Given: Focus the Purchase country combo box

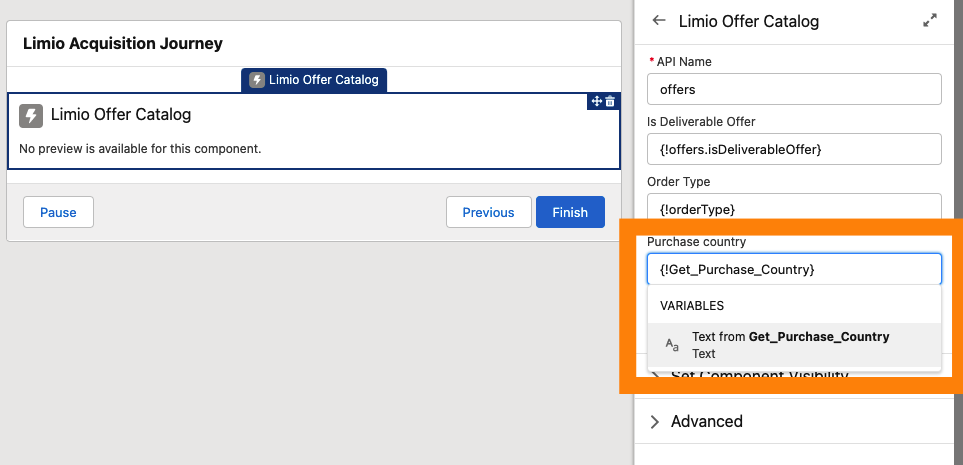Looking at the screenshot, I should [794, 269].
